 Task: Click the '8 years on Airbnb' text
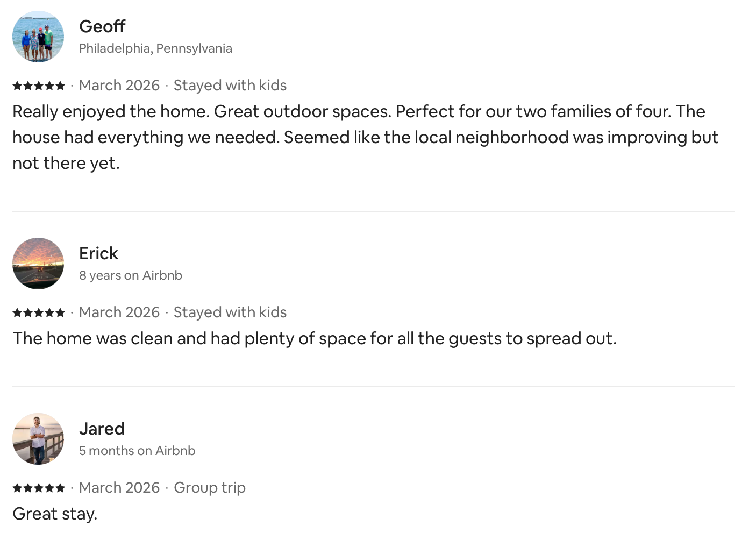pyautogui.click(x=131, y=275)
